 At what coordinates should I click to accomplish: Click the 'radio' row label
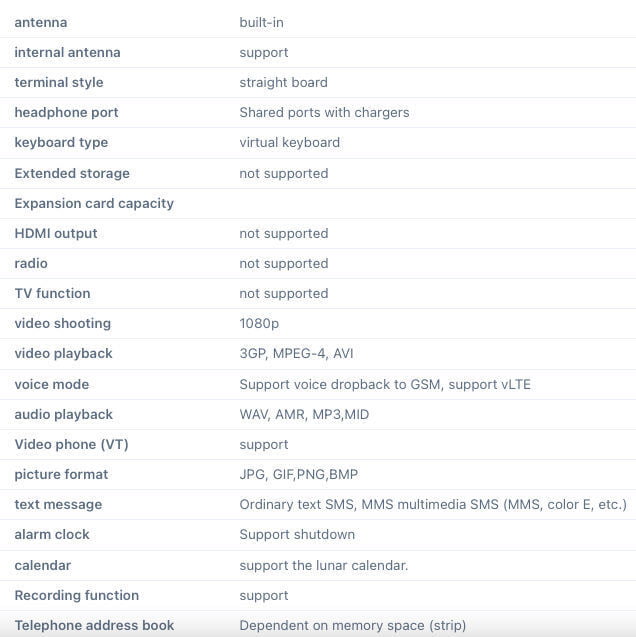pyautogui.click(x=31, y=263)
